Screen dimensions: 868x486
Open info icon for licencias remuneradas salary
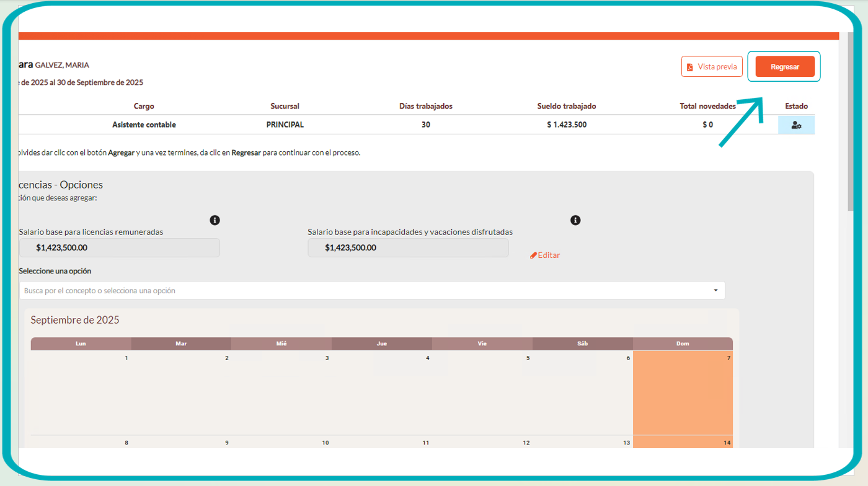tap(215, 220)
